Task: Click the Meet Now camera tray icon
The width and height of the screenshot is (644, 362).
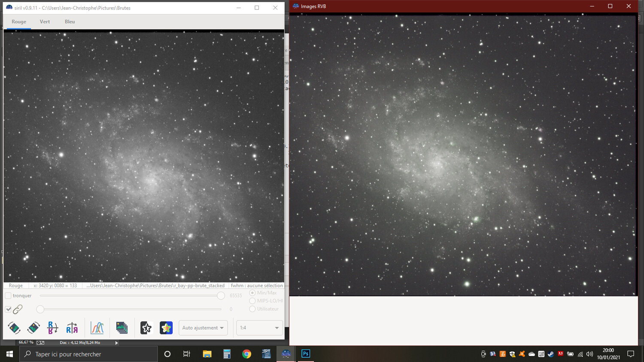Action: (x=483, y=354)
